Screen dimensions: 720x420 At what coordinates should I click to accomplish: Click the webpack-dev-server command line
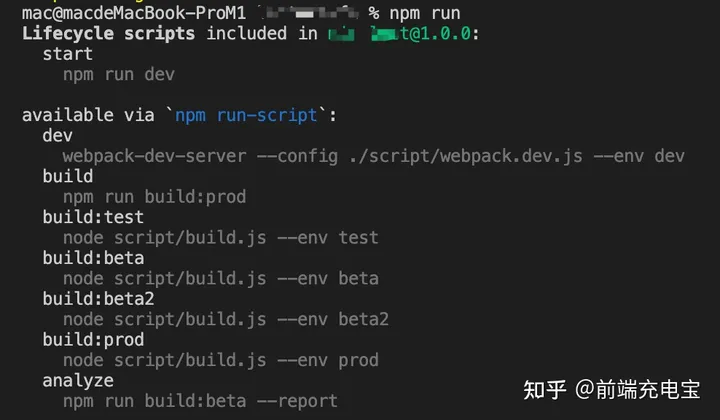tap(373, 156)
